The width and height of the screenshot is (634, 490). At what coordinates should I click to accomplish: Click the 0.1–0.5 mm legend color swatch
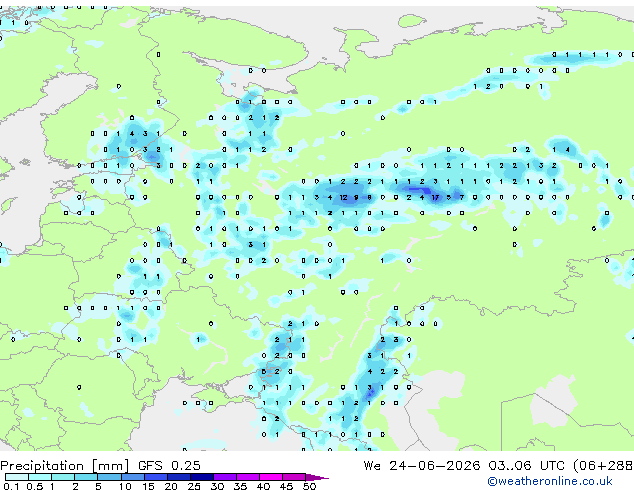point(17,477)
